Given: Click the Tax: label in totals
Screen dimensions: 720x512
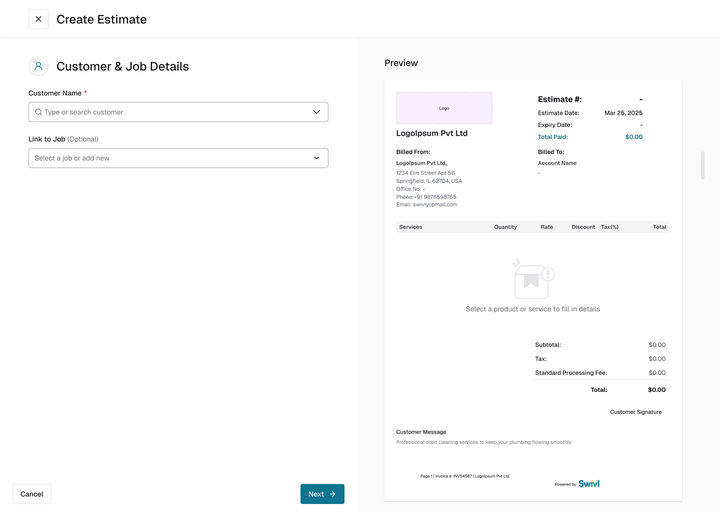Looking at the screenshot, I should point(540,359).
